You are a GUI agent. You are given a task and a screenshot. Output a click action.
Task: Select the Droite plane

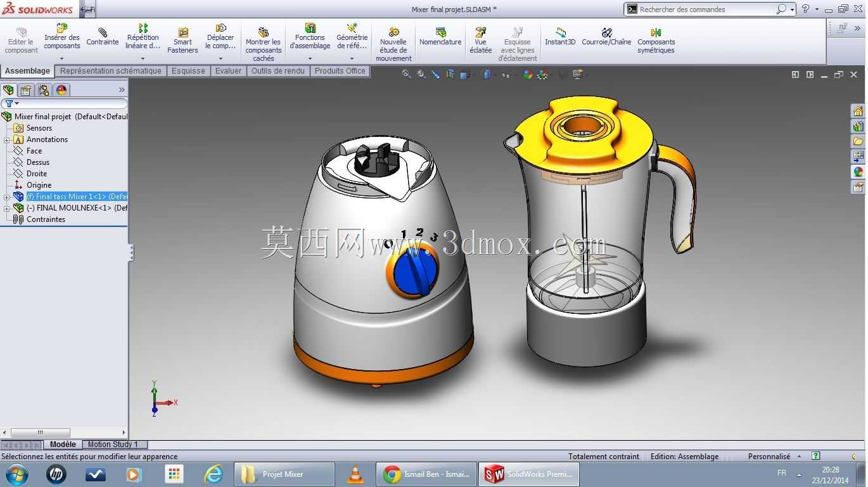(x=30, y=174)
